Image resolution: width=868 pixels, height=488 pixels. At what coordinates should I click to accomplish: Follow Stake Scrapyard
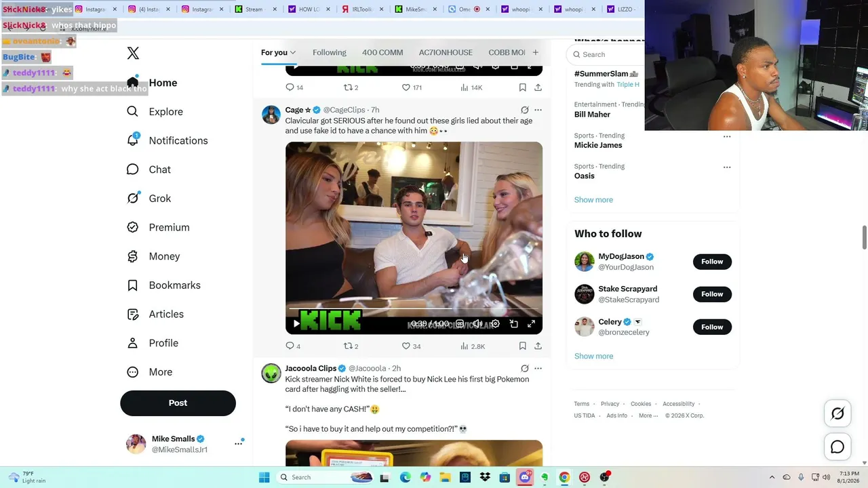[x=712, y=294]
